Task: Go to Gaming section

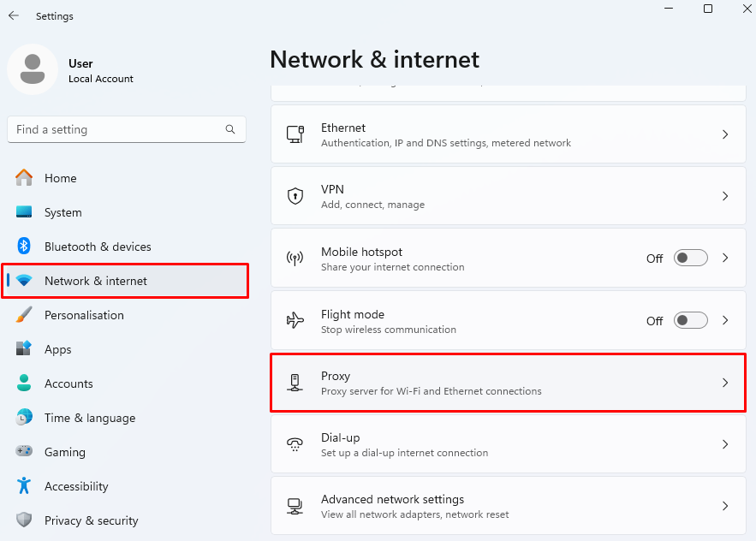Action: (127, 452)
